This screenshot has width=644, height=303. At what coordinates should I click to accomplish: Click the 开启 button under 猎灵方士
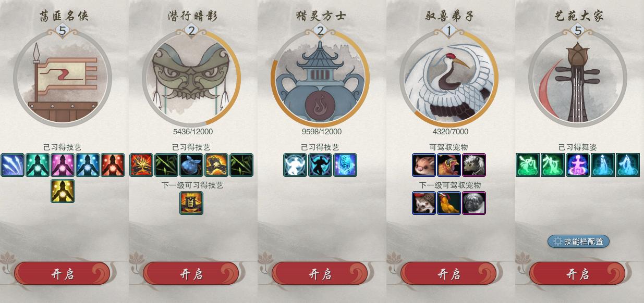coord(320,274)
